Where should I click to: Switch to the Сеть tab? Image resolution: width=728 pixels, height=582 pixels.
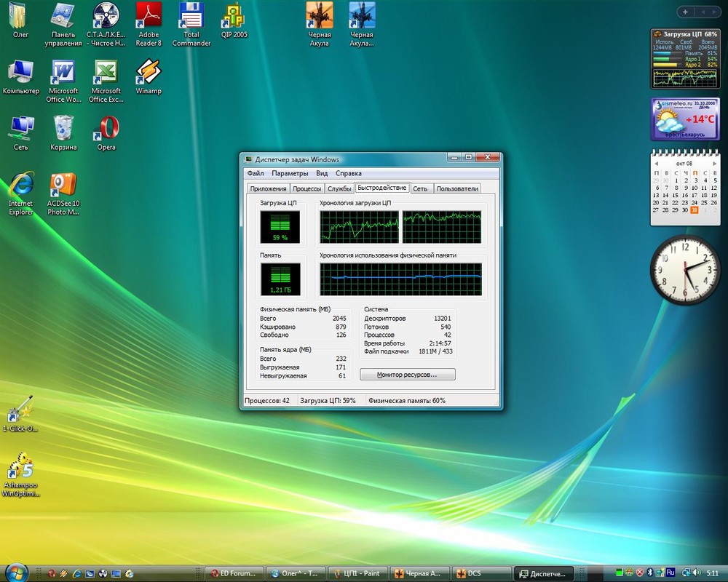(420, 189)
